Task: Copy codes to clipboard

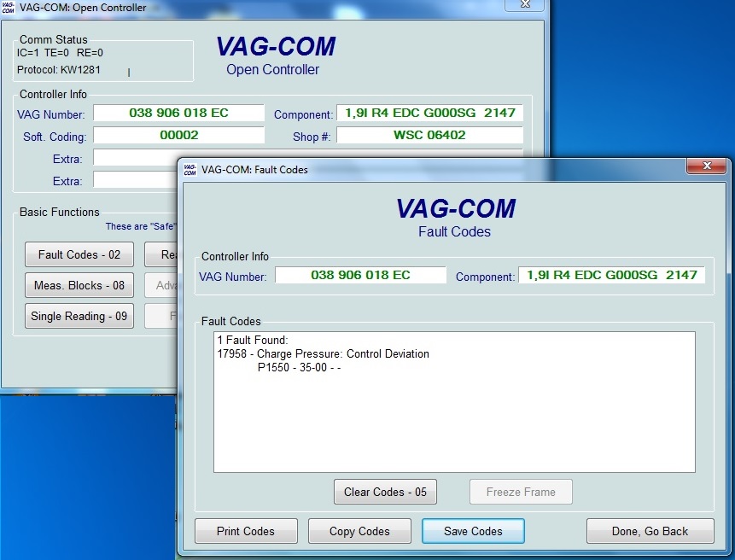Action: click(x=359, y=531)
